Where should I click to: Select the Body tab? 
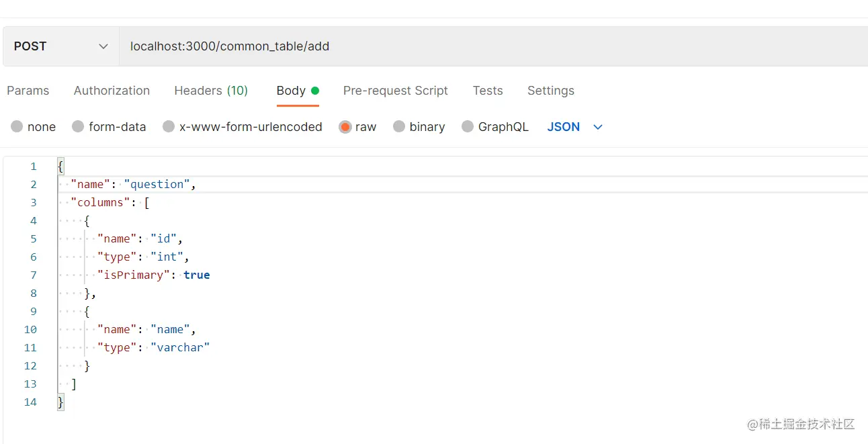point(292,91)
